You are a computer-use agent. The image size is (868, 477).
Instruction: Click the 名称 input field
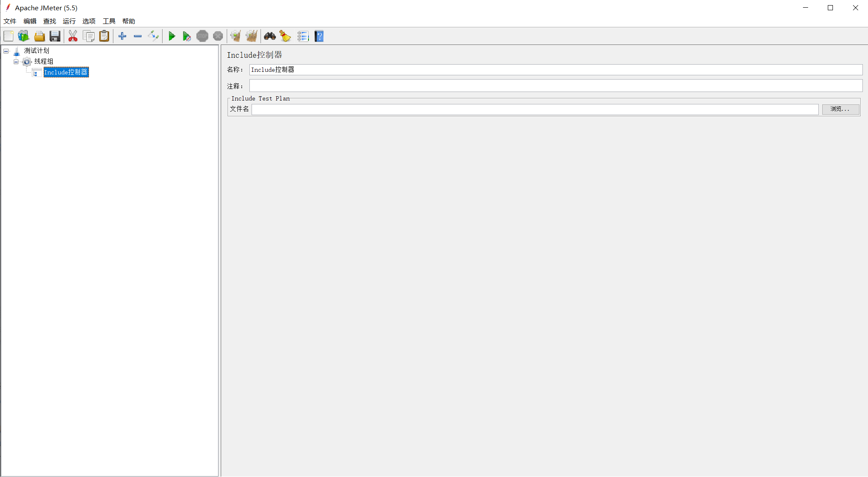[x=556, y=70]
